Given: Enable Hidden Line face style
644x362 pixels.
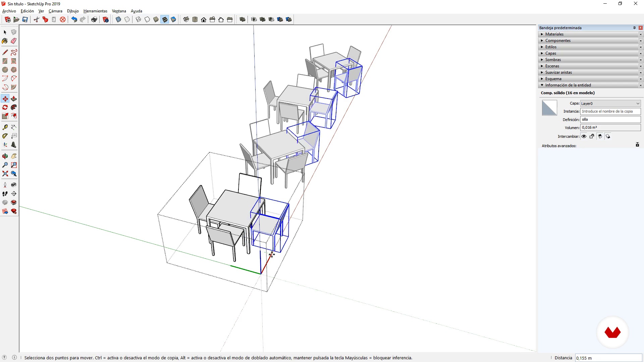Looking at the screenshot, I should (147, 19).
